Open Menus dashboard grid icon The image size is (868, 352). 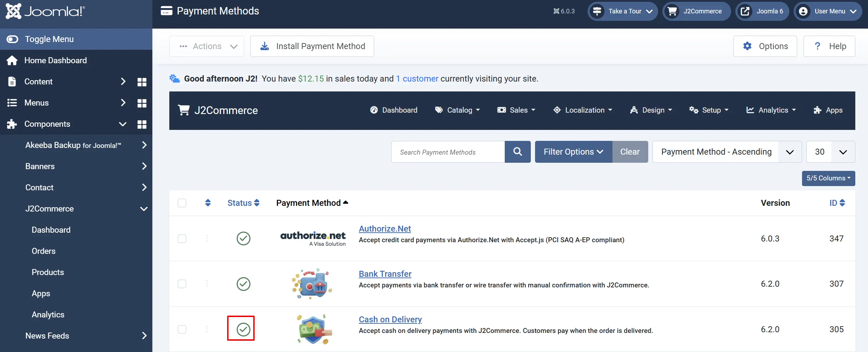point(142,103)
